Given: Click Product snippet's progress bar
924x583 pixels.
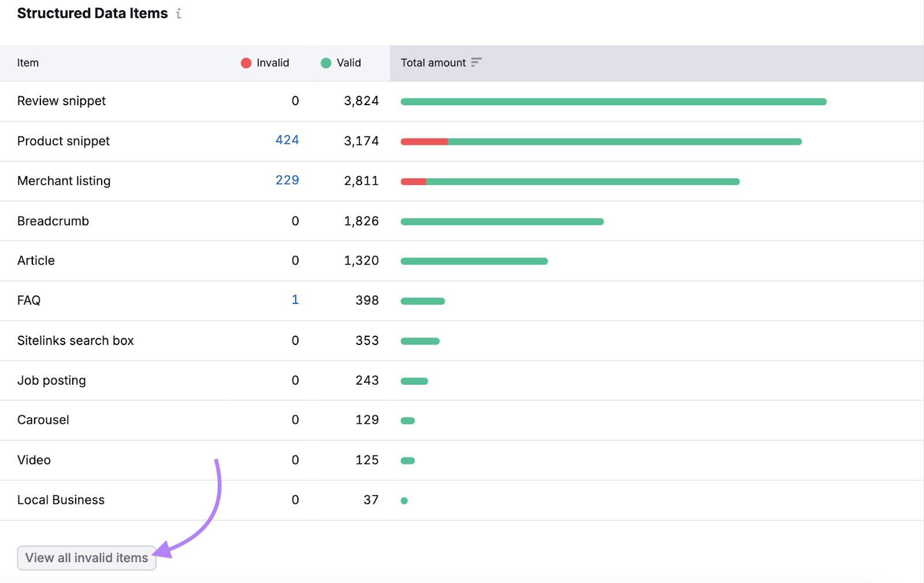Looking at the screenshot, I should click(601, 141).
